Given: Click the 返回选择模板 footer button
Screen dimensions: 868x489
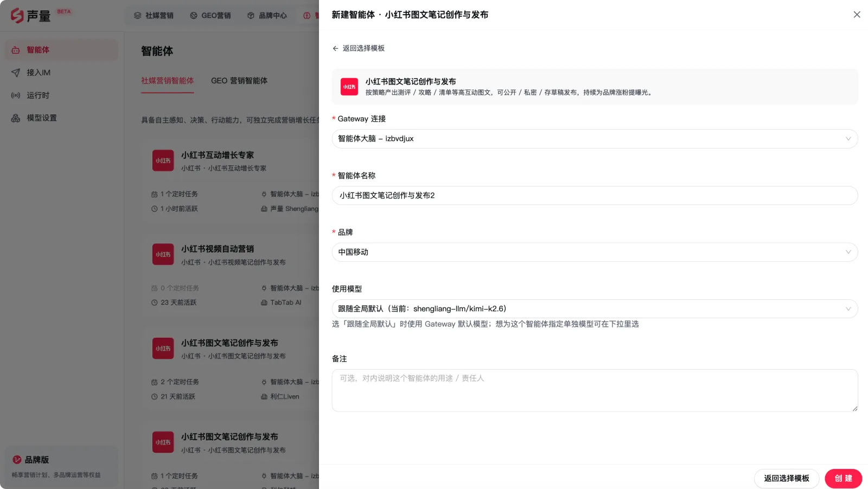Looking at the screenshot, I should coord(787,478).
